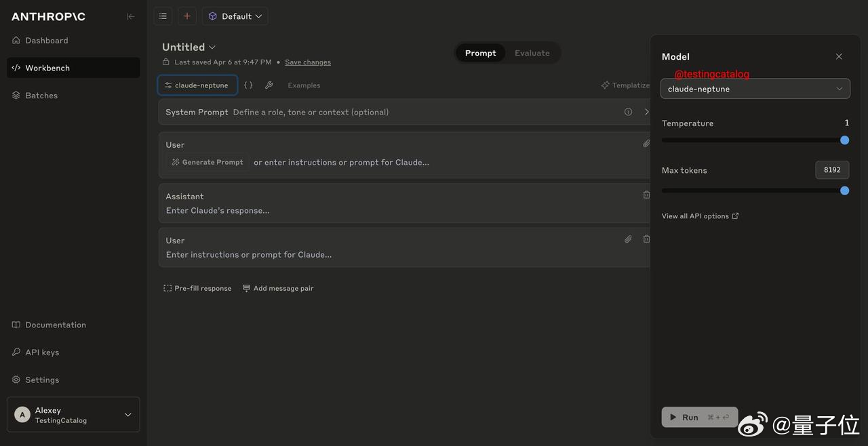Image resolution: width=868 pixels, height=446 pixels.
Task: Open View all API options link
Action: [700, 216]
